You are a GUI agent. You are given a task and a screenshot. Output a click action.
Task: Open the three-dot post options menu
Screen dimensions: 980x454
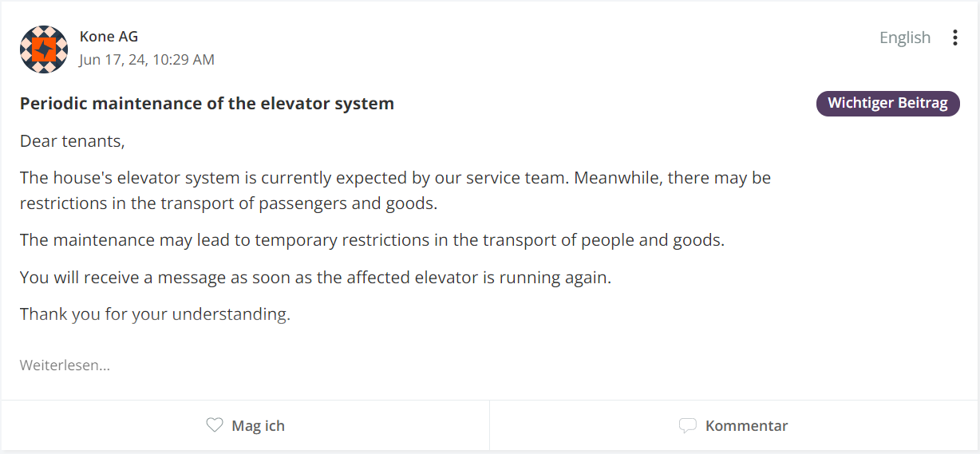click(954, 38)
